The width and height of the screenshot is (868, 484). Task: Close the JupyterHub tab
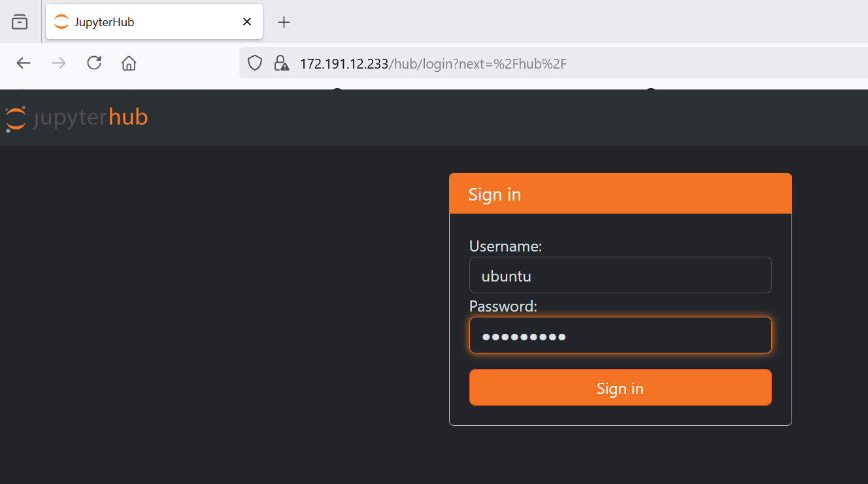coord(246,21)
